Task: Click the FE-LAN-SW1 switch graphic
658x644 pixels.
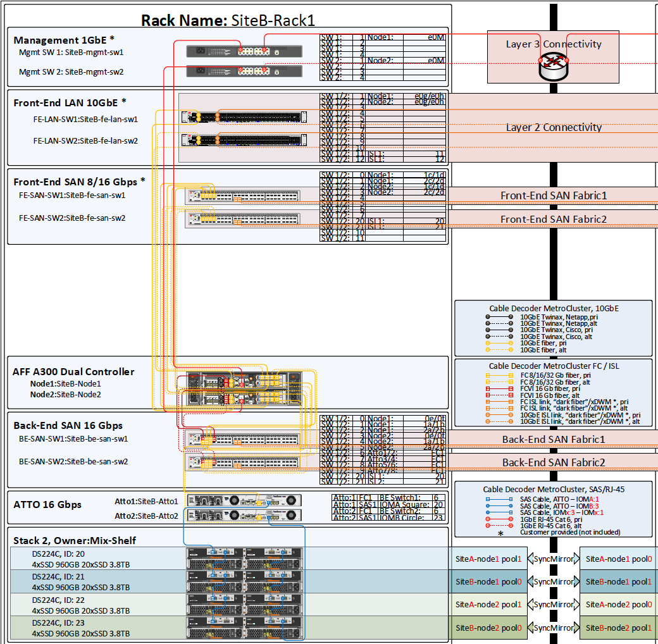Action: pyautogui.click(x=244, y=117)
